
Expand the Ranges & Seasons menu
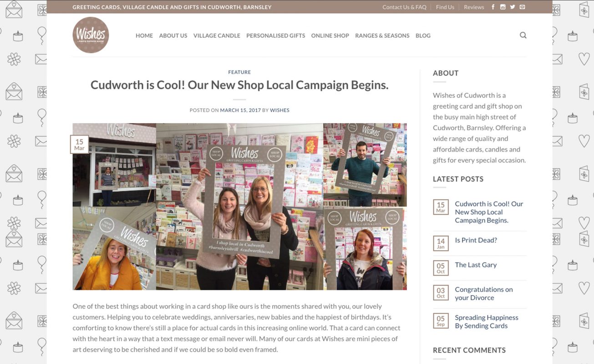pos(382,35)
